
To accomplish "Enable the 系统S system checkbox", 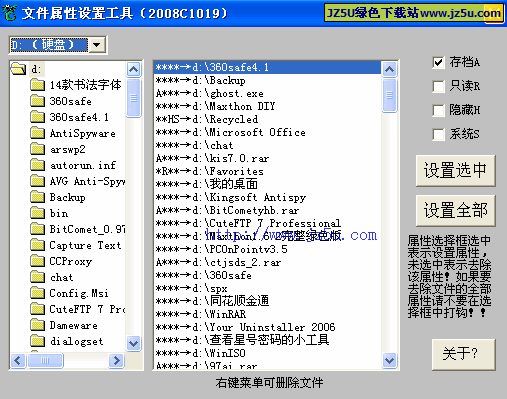I will 438,134.
